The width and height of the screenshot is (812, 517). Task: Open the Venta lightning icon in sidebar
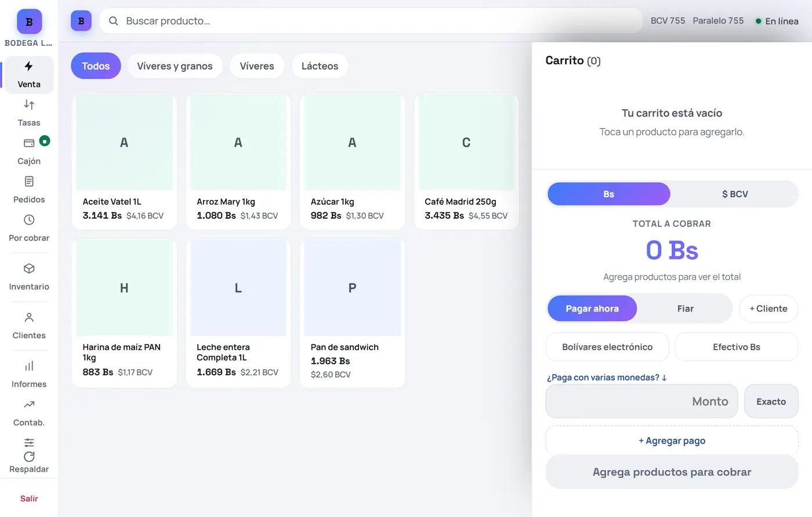29,66
